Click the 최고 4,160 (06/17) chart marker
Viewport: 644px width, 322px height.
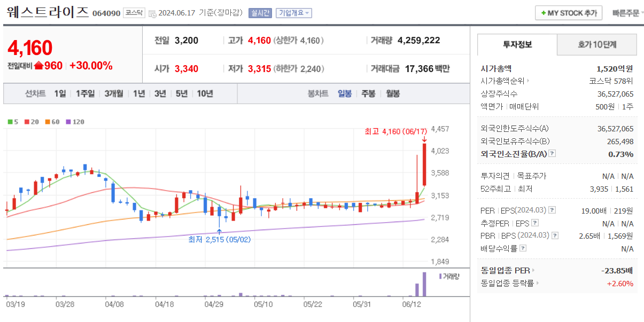(395, 131)
